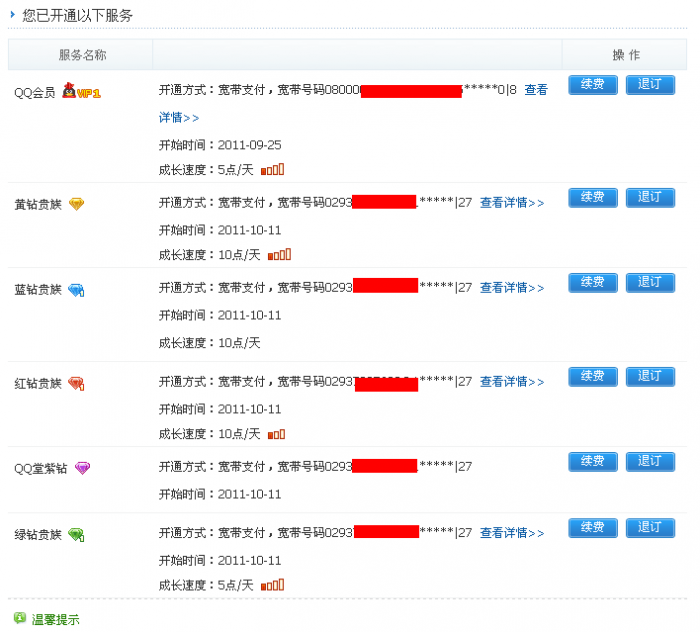Unsubscribe QQ会员 with the 退订 button
Image resolution: width=700 pixels, height=632 pixels.
click(650, 85)
